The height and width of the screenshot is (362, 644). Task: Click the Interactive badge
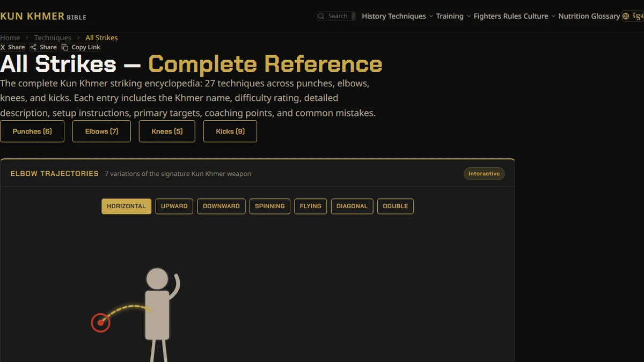pos(484,174)
